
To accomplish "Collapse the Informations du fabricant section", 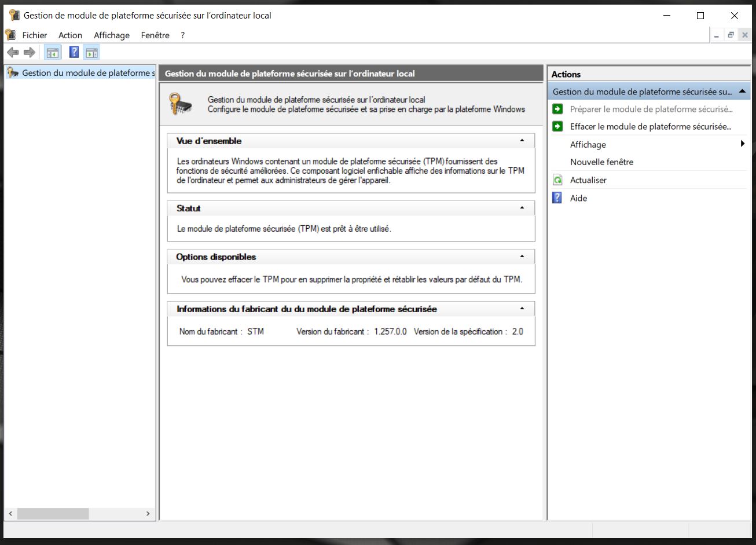I will (522, 309).
